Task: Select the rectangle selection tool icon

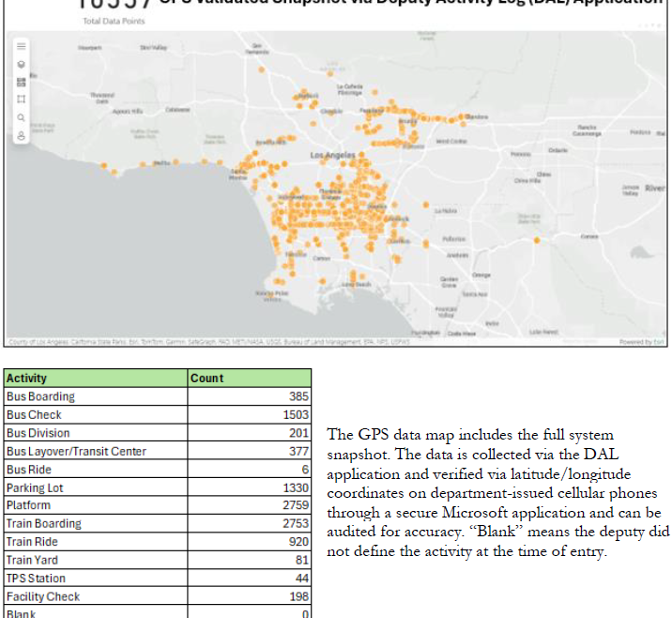Action: point(21,100)
